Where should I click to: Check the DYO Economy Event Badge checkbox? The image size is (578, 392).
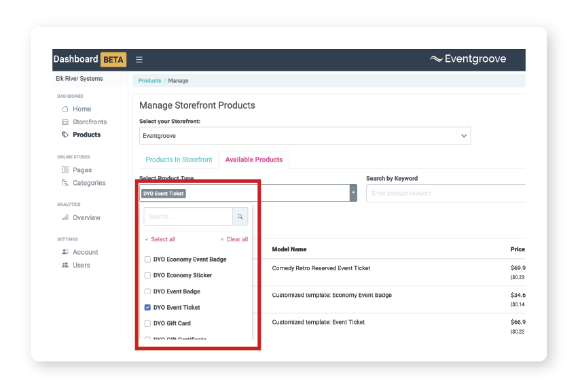[147, 259]
